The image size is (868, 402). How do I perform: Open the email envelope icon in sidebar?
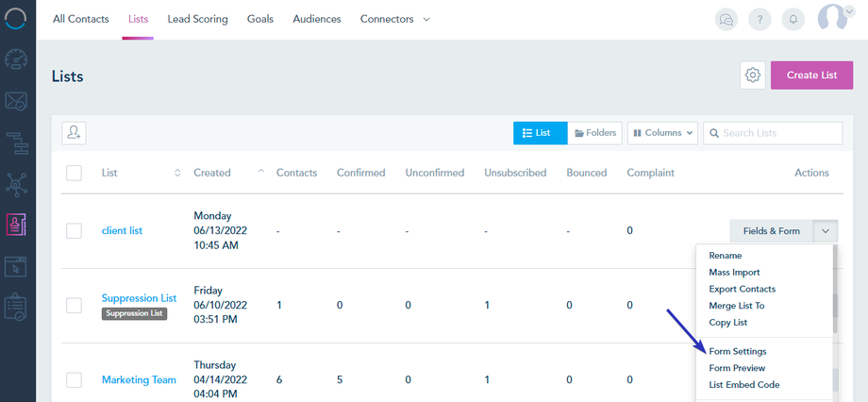[17, 101]
